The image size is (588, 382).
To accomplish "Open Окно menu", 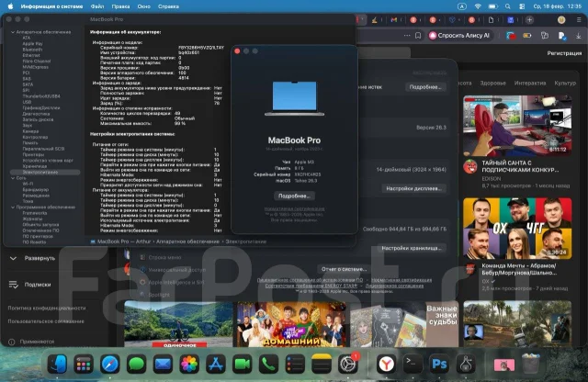I will click(143, 6).
